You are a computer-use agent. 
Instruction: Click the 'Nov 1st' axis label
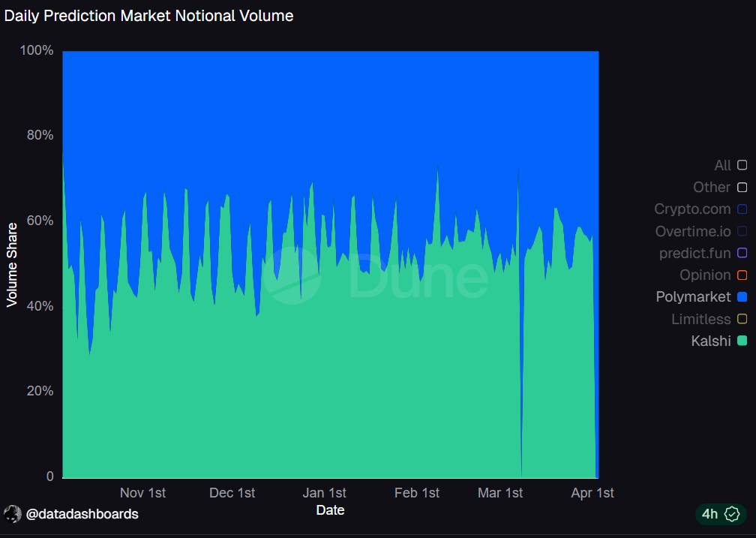coord(142,493)
